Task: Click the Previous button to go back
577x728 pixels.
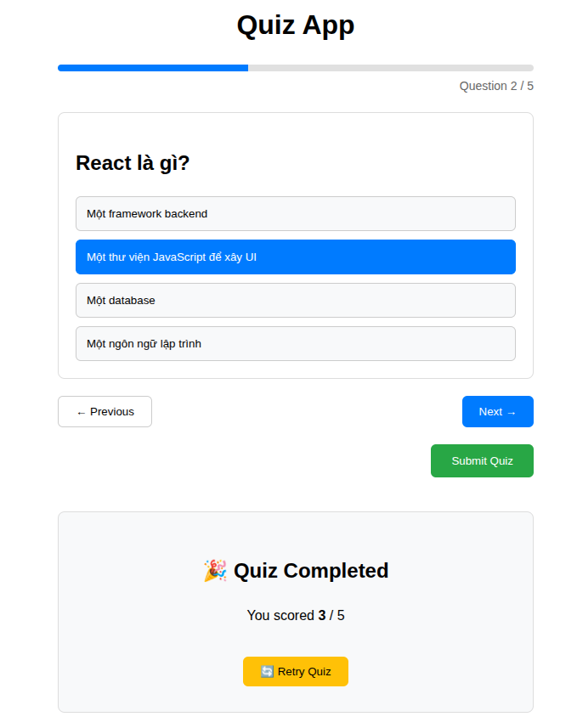Action: (105, 411)
